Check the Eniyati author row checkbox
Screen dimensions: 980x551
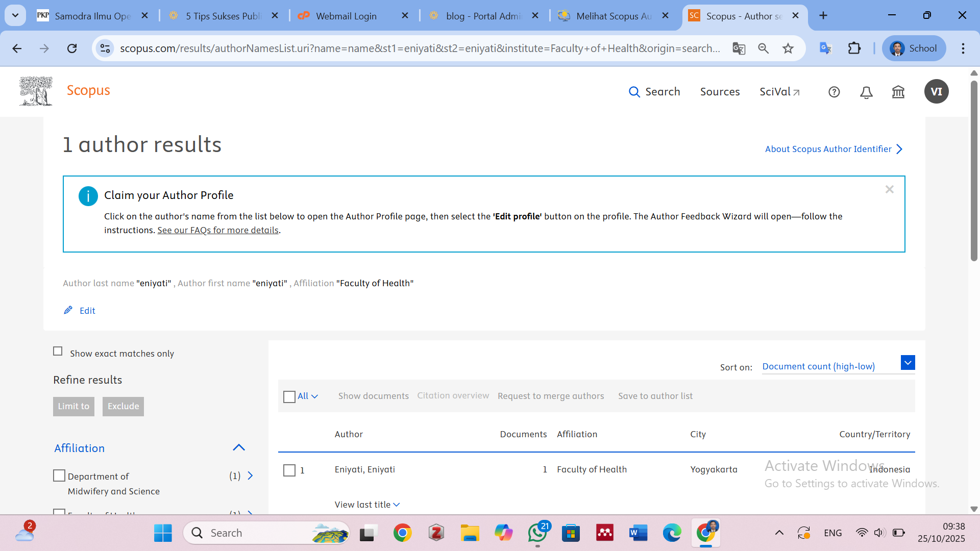tap(290, 470)
